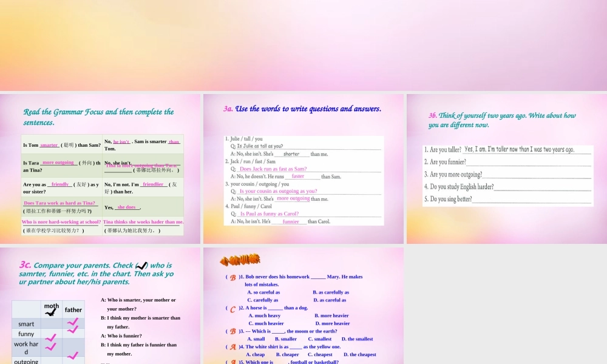Screen dimensions: 607x364
Task: Click the pink check mark in the smart row
Action: (x=73, y=322)
